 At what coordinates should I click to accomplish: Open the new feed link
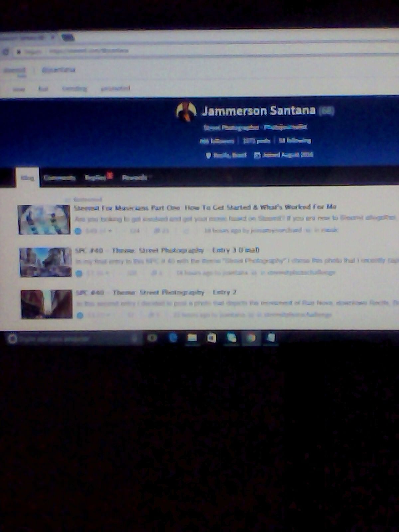(19, 89)
